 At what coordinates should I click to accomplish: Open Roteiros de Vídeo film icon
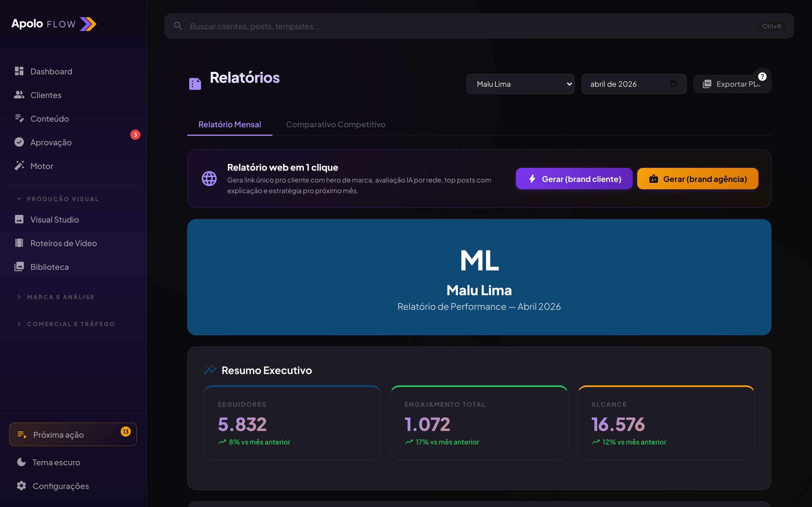[x=19, y=243]
